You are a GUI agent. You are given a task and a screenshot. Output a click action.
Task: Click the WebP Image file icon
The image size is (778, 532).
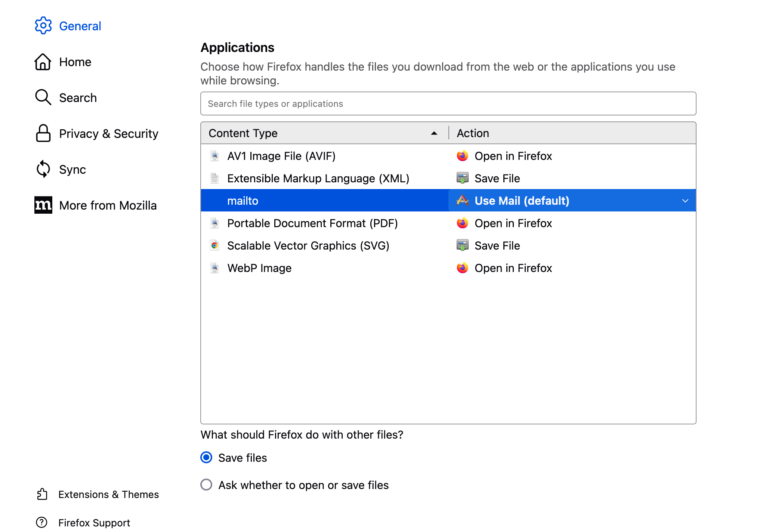tap(214, 268)
